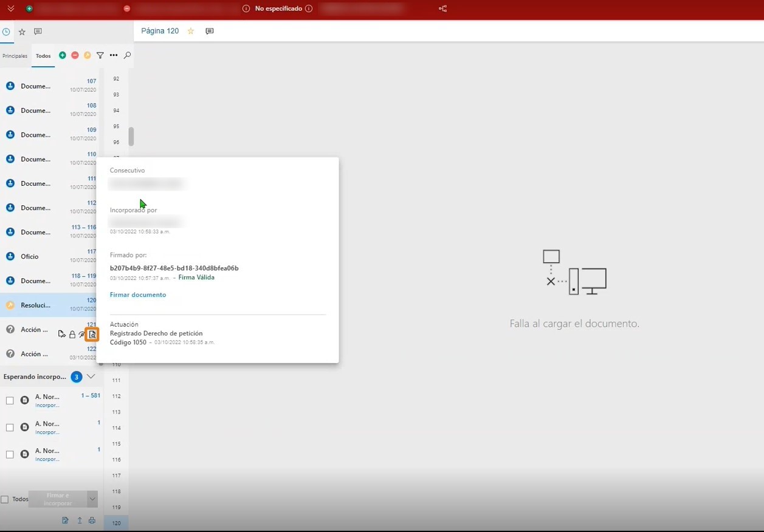
Task: Check the second A. Nor... item checkbox
Action: [10, 428]
